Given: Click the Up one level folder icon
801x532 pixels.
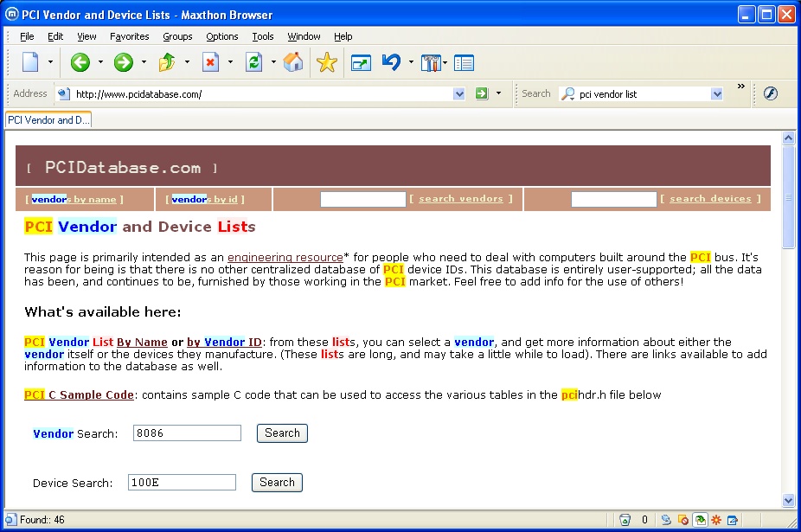Looking at the screenshot, I should click(x=167, y=62).
